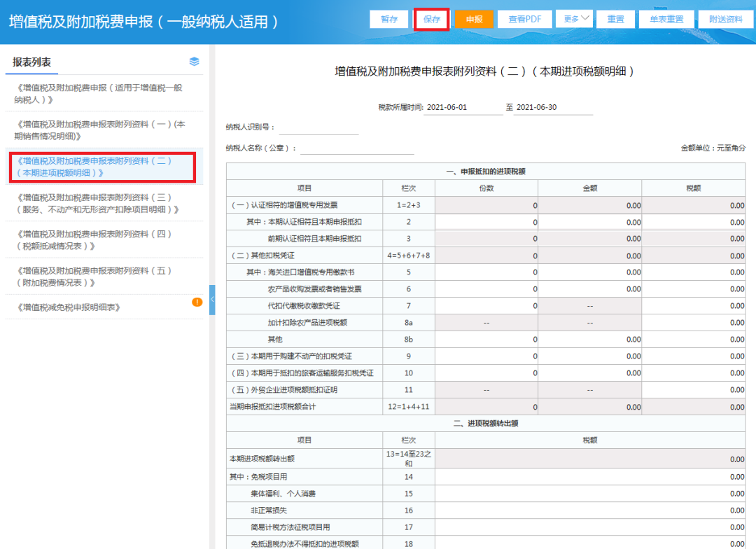This screenshot has height=549, width=756.
Task: Click 税额 cell for row 15 集体福利、个人消费
Action: tap(590, 494)
